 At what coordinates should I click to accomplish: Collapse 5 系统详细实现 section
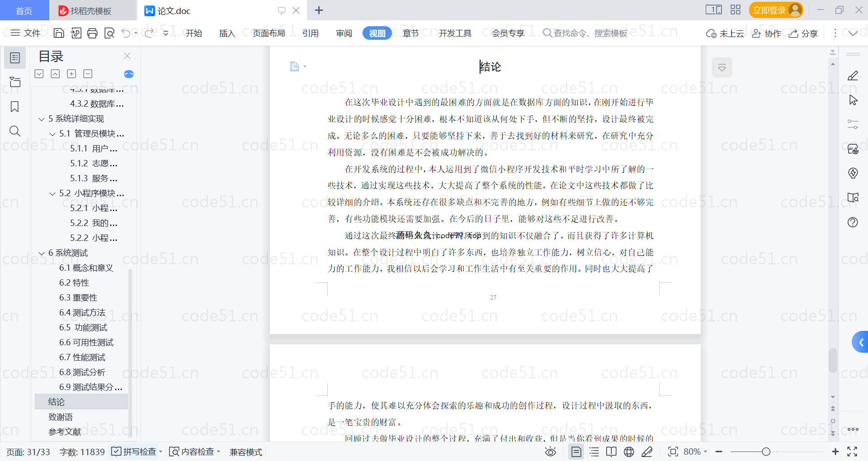pyautogui.click(x=42, y=119)
